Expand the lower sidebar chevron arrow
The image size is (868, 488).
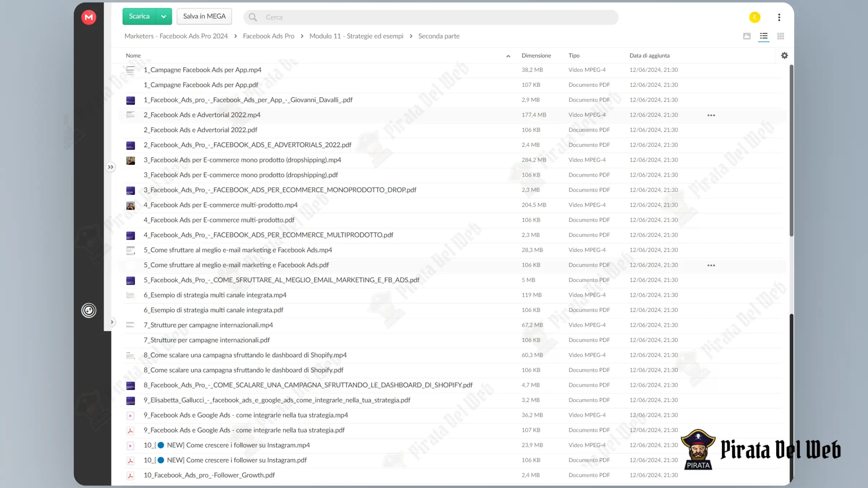(x=112, y=322)
